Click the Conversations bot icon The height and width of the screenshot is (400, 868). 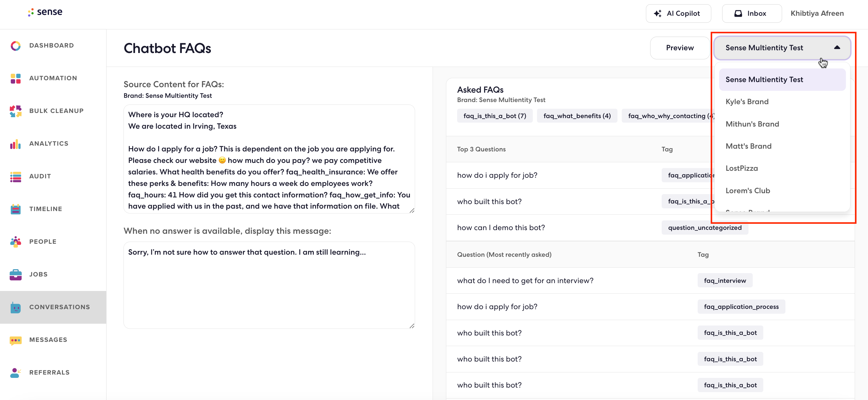tap(15, 307)
